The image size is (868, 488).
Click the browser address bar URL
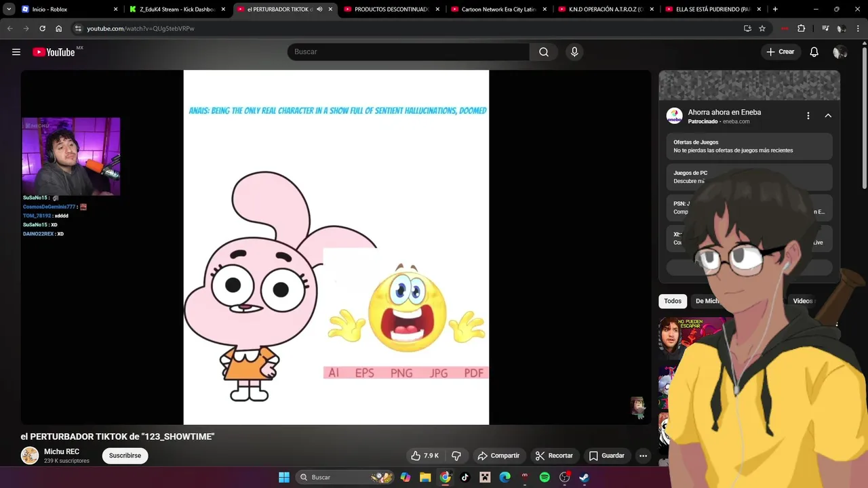[x=140, y=28]
